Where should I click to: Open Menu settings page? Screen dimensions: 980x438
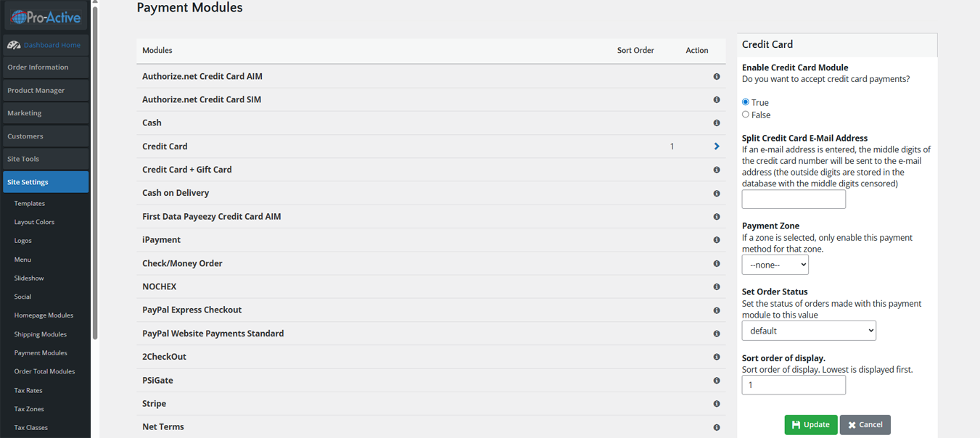coord(22,260)
